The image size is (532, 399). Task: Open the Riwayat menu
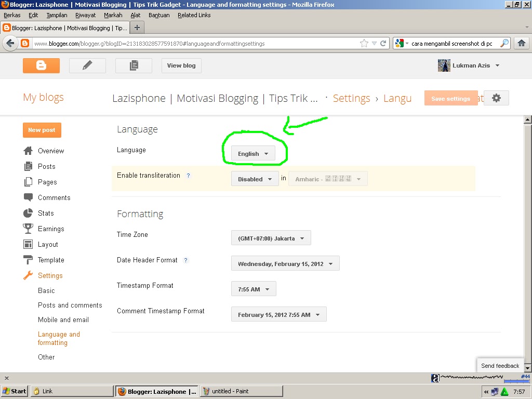click(86, 15)
